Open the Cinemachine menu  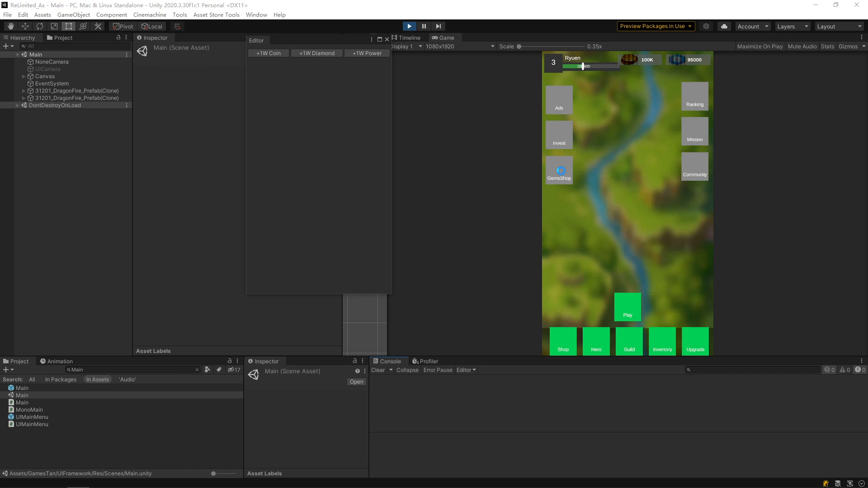click(150, 14)
